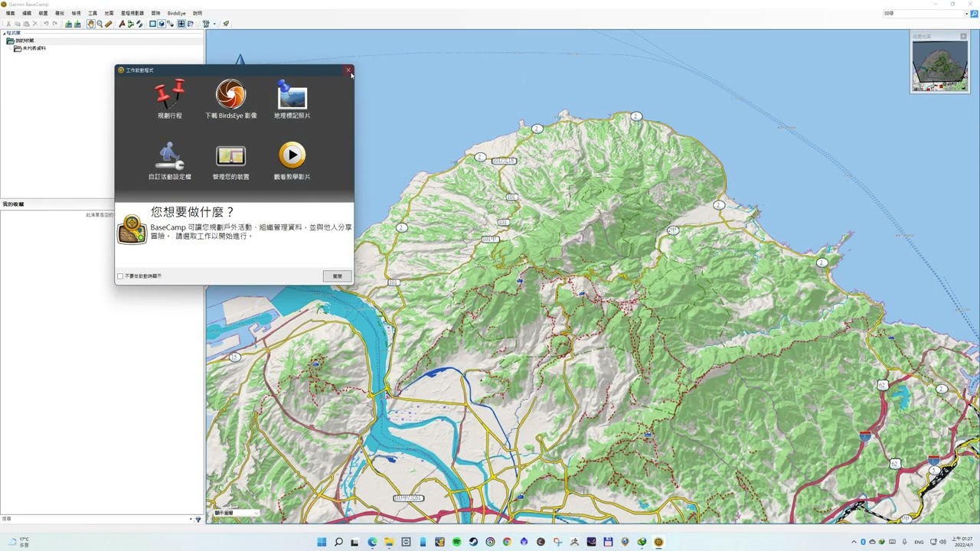
Task: Show hidden system tray icons
Action: [x=854, y=542]
